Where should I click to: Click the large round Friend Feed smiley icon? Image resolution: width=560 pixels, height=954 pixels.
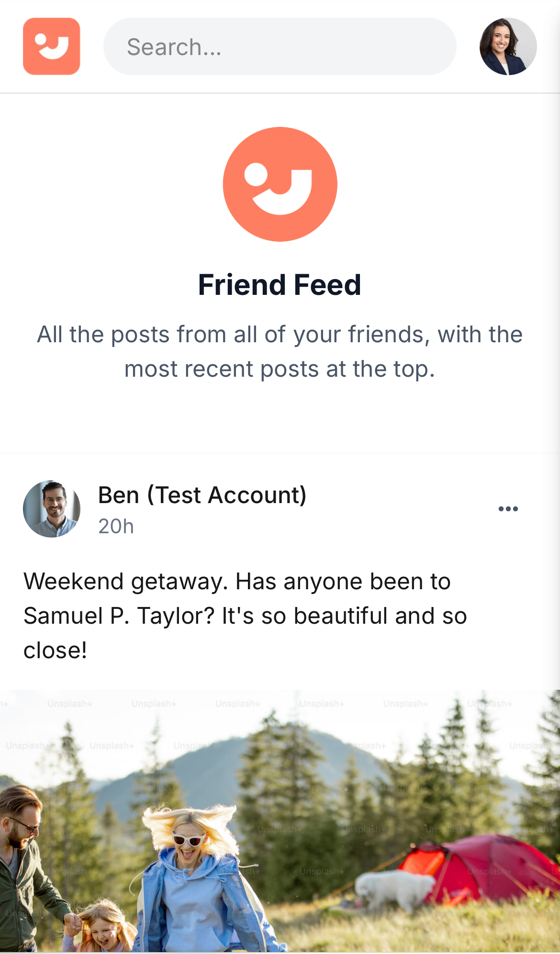point(280,184)
